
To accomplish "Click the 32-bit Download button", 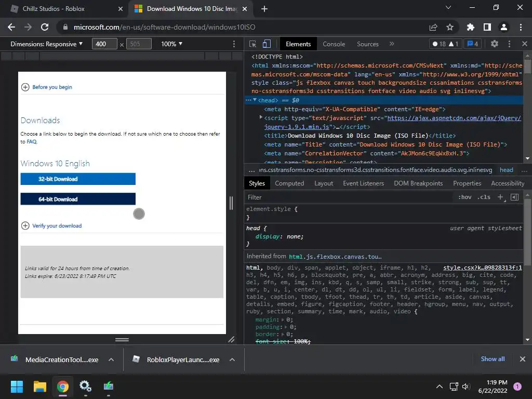I will click(78, 179).
